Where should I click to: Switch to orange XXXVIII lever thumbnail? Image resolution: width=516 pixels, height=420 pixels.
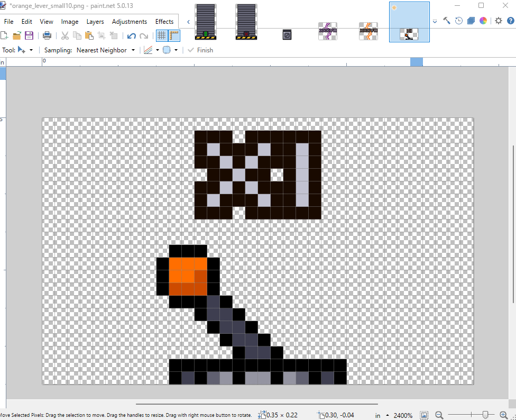point(368,31)
